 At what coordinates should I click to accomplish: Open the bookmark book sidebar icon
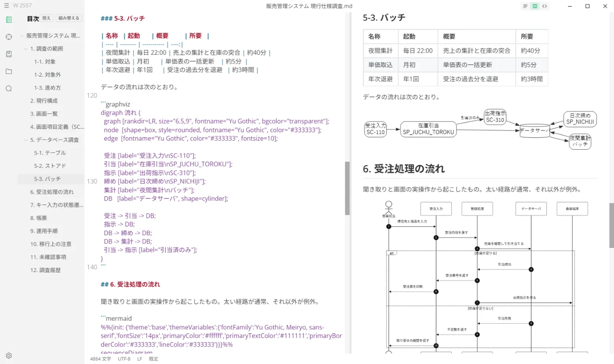(9, 54)
